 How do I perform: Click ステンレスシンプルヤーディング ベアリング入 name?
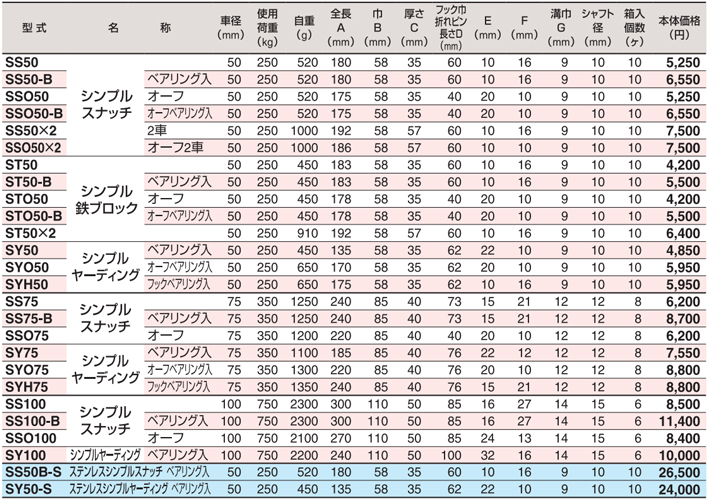[x=140, y=490]
